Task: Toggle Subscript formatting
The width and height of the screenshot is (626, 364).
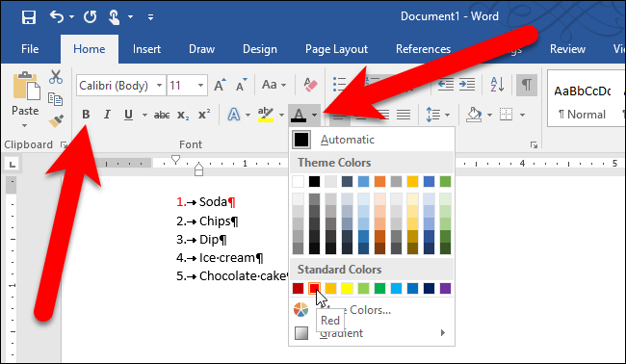Action: point(183,116)
